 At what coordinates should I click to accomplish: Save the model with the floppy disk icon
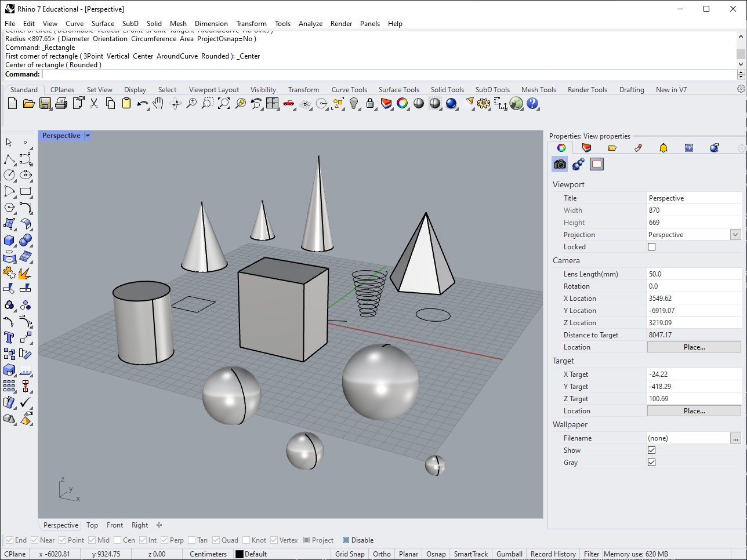coord(45,104)
